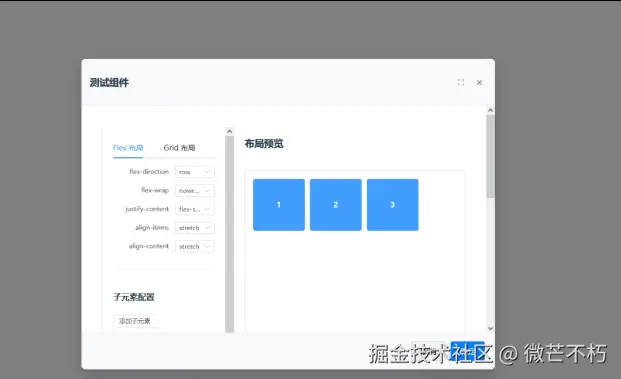Switch to the Flex 布局 tab
621x379 pixels.
click(128, 148)
